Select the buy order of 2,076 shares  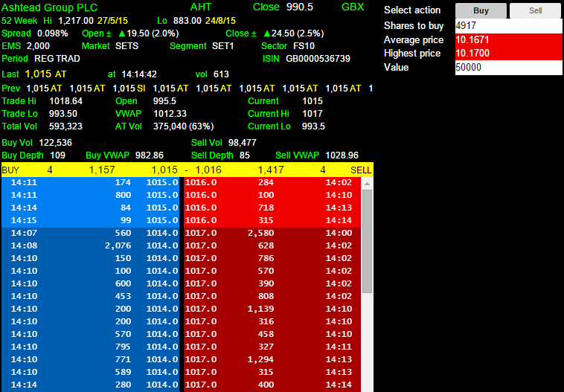[x=90, y=245]
